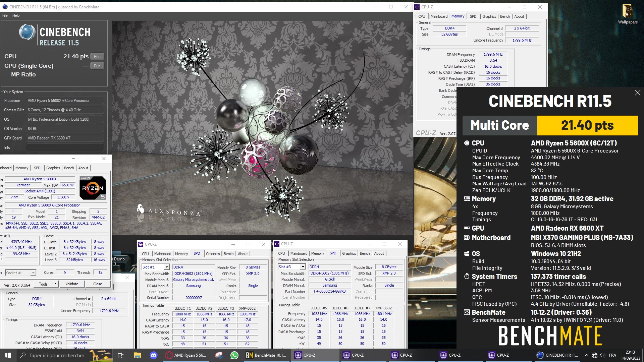Click the Close button in CPU-Z
Image resolution: width=644 pixels, height=362 pixels.
point(98,284)
